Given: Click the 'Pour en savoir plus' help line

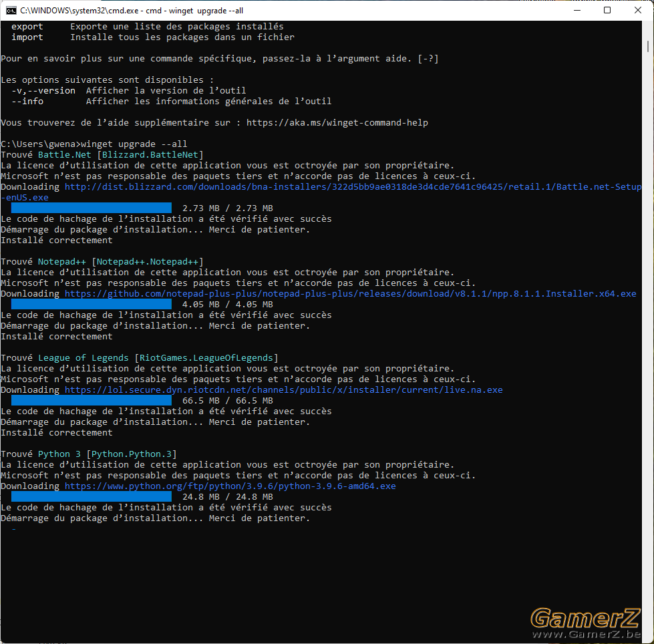Looking at the screenshot, I should point(220,59).
